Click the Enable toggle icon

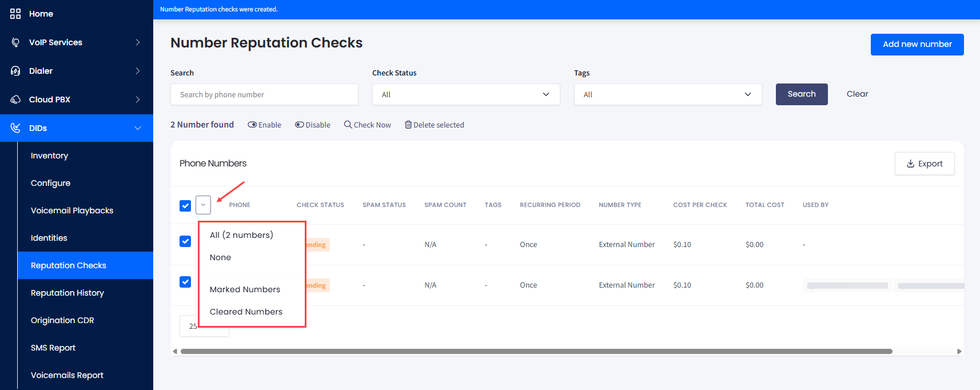tap(252, 125)
